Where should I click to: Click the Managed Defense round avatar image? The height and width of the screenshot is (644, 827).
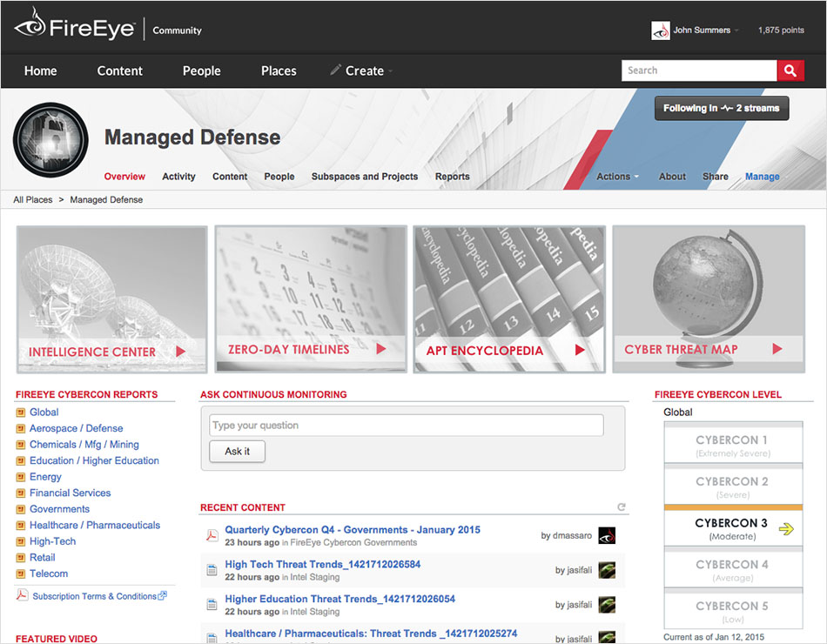[x=50, y=139]
